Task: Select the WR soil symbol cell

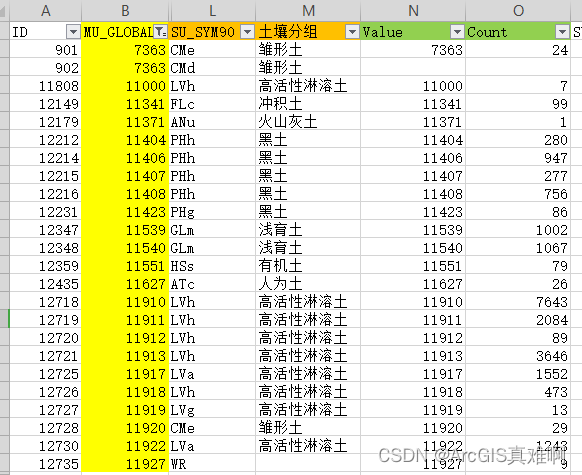Action: click(x=212, y=464)
